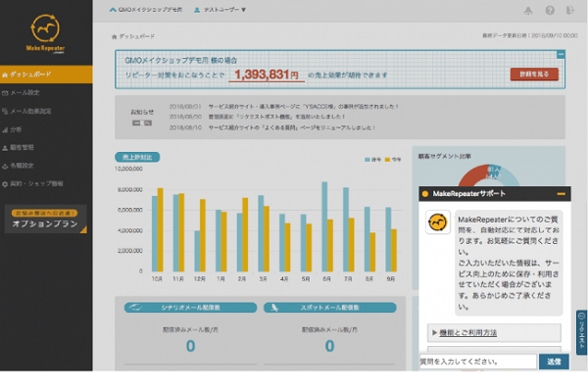The width and height of the screenshot is (588, 392).
Task: Open the 契約・ショップ情報 sidebar menu item
Action: [46, 184]
